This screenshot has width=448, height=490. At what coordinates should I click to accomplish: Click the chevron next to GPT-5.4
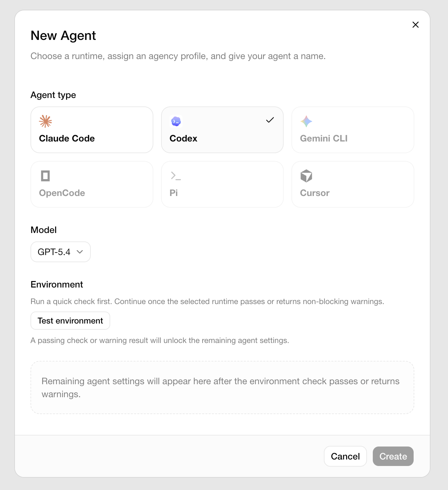[x=80, y=252]
